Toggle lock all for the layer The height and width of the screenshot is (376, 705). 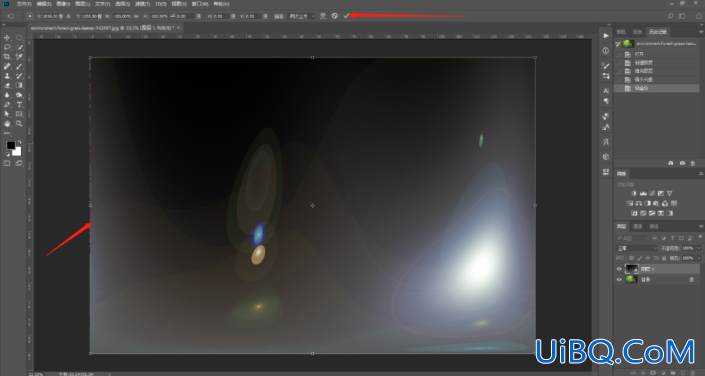(664, 258)
